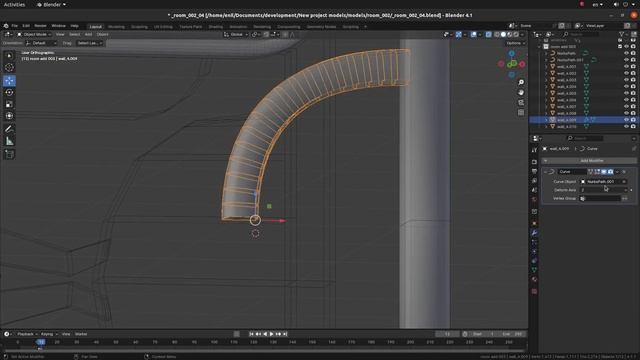Click the pan hand icon in viewport
Image resolution: width=640 pixels, height=360 pixels.
tap(521, 93)
